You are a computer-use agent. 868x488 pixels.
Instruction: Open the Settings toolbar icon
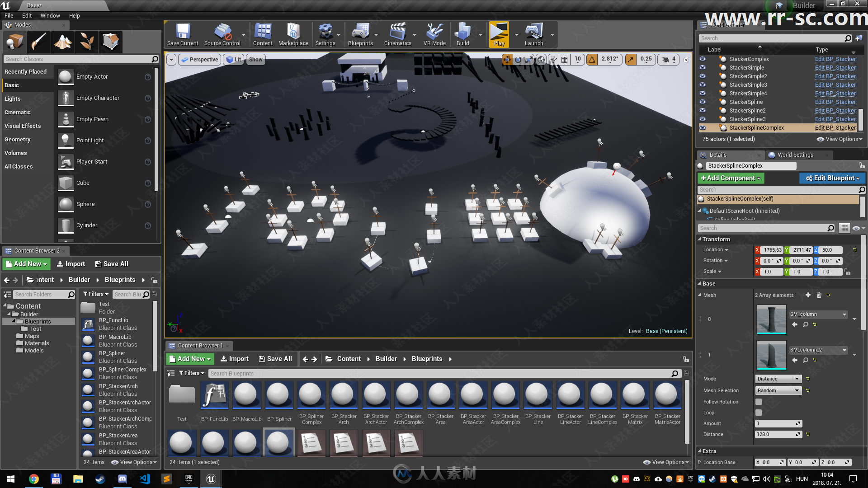click(x=325, y=35)
